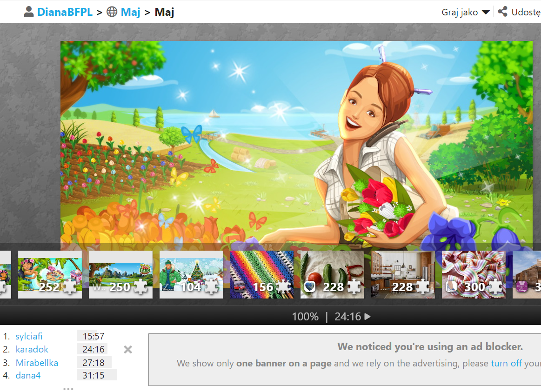Expand more leaderboard results with the ellipsis
The image size is (541, 392).
(68, 389)
